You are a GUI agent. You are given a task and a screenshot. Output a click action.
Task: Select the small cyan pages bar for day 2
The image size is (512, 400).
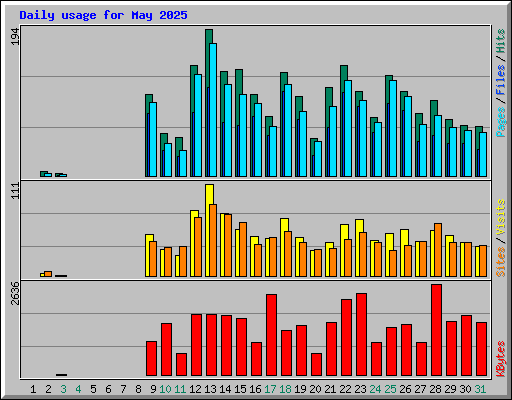48,175
